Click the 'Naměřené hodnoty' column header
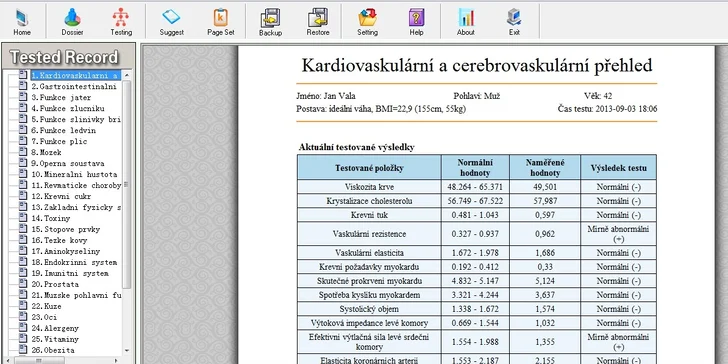The height and width of the screenshot is (364, 728). click(545, 168)
